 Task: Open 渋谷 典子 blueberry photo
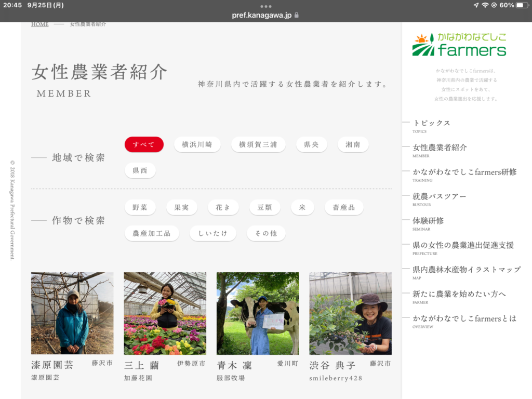[350, 313]
